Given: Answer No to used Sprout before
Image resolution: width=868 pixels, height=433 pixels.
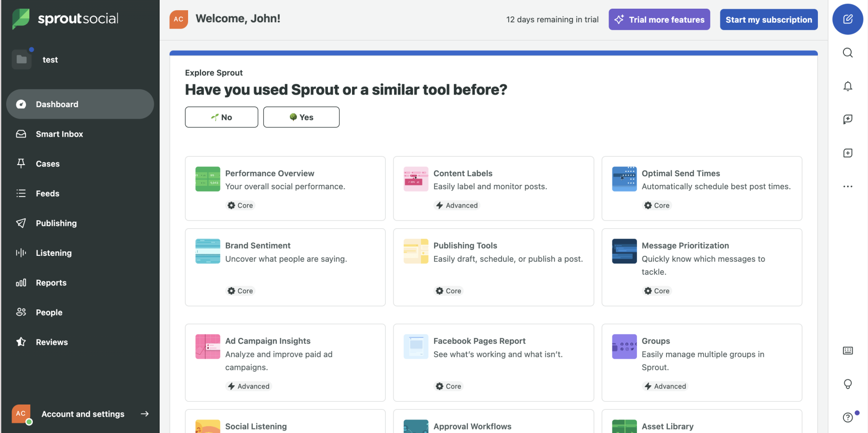Looking at the screenshot, I should pyautogui.click(x=221, y=117).
